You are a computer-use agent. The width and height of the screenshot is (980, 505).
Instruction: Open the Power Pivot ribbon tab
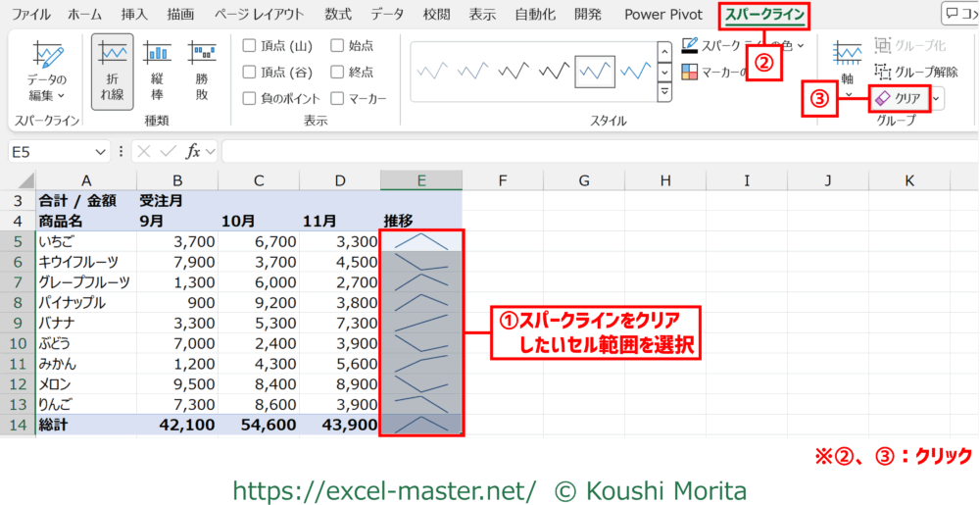point(665,15)
